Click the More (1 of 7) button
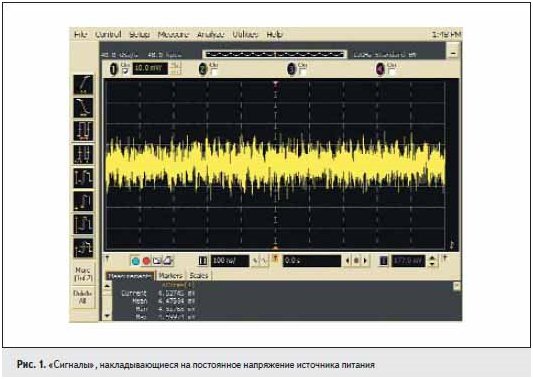 (x=83, y=274)
